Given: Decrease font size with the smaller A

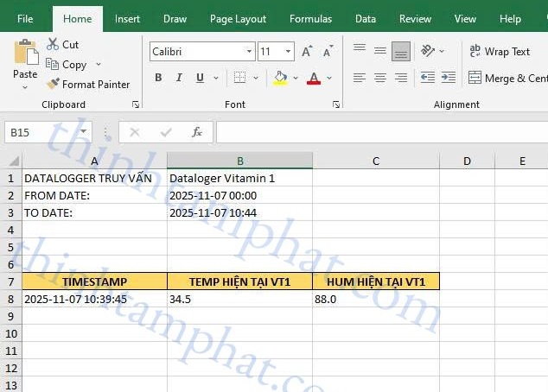Looking at the screenshot, I should click(x=328, y=52).
